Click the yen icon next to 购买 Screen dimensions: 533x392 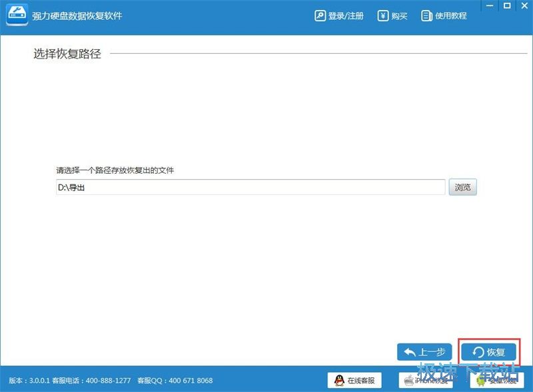[382, 16]
